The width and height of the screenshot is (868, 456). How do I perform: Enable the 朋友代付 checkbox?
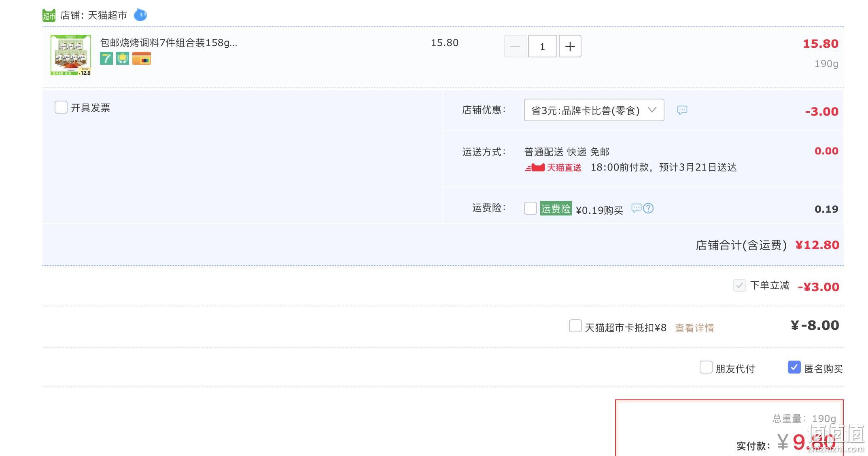click(706, 367)
